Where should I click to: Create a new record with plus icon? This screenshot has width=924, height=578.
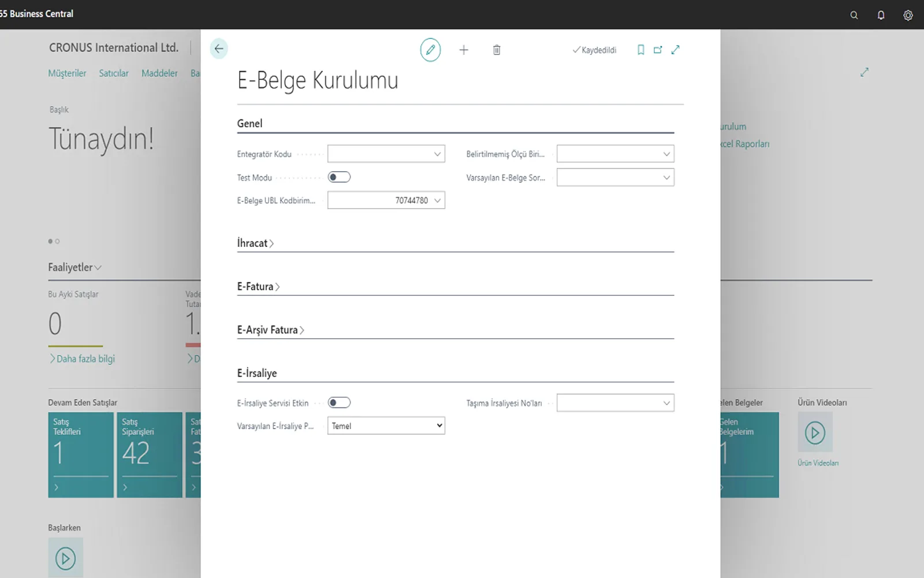tap(464, 50)
